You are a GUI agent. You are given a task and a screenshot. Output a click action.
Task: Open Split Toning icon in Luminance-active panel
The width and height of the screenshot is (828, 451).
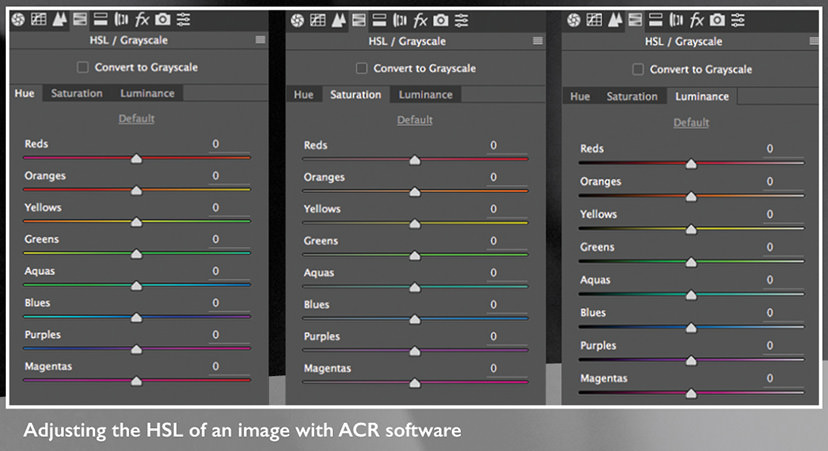(x=656, y=21)
